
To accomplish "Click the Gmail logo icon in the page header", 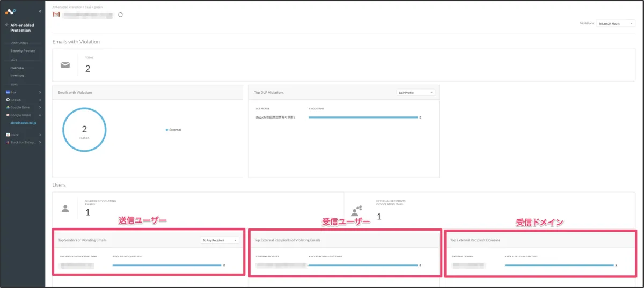I will (x=56, y=14).
